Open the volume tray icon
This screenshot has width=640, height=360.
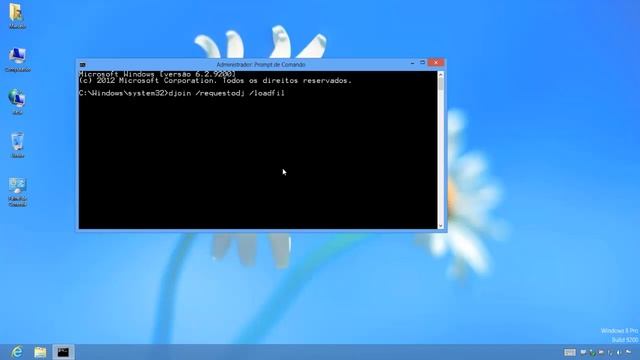coord(619,352)
